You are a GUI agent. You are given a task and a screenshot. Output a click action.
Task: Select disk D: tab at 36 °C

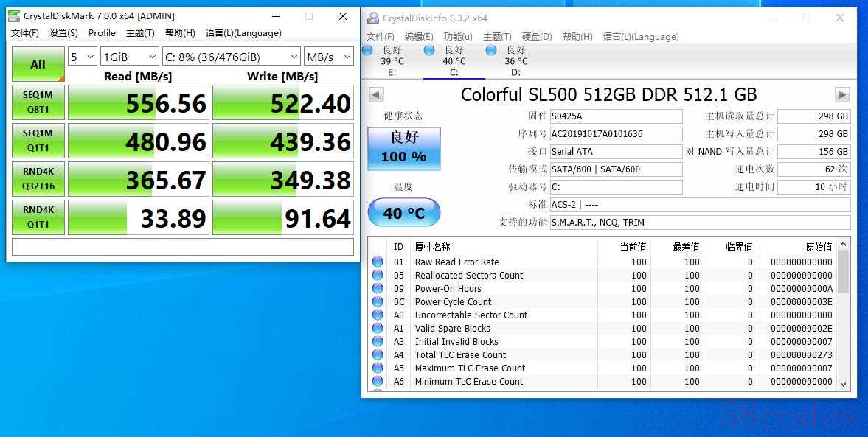[x=516, y=61]
